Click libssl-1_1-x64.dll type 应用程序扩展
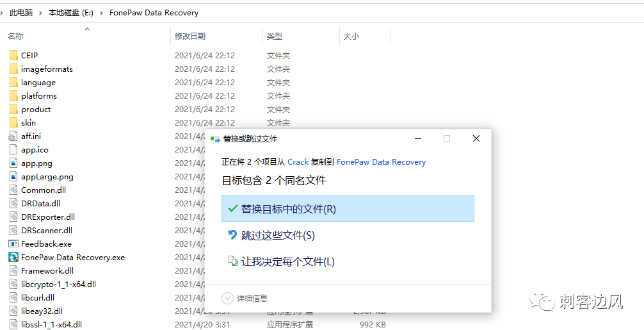The width and height of the screenshot is (644, 330). (289, 325)
